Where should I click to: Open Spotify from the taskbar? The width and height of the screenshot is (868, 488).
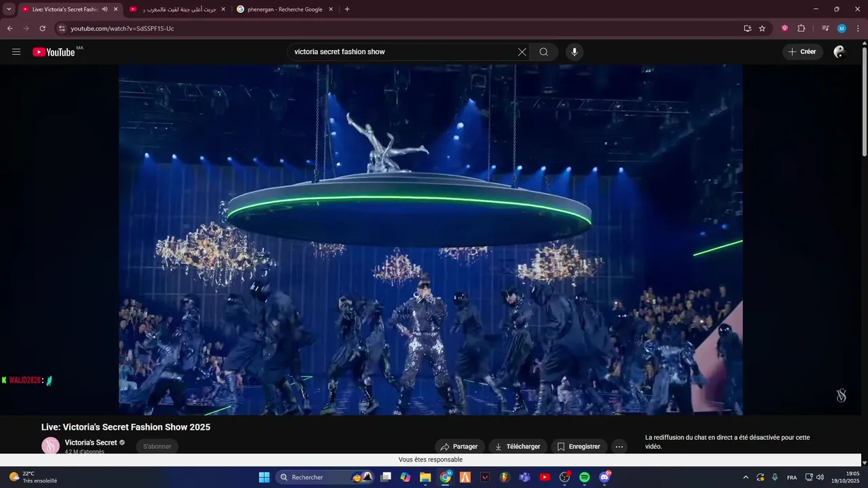click(x=585, y=477)
